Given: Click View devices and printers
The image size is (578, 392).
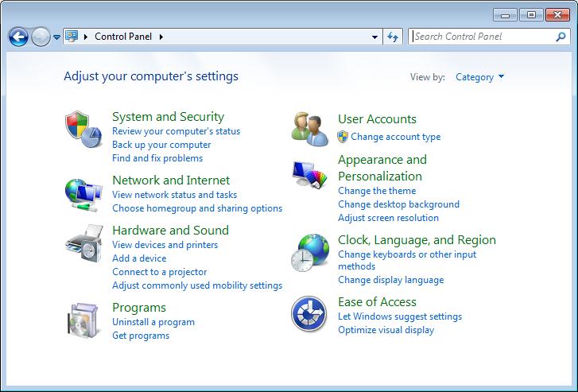Looking at the screenshot, I should click(165, 245).
